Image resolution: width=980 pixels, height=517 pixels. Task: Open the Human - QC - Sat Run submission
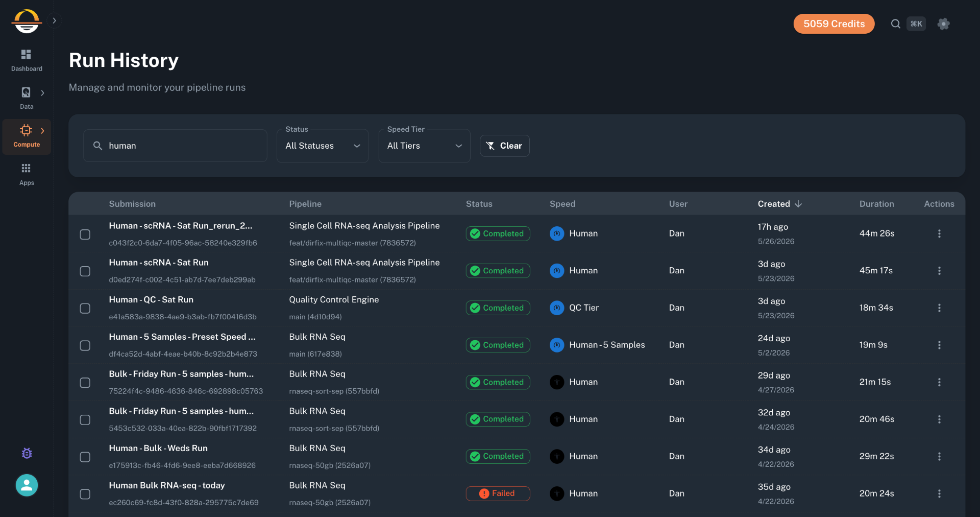[x=151, y=300]
